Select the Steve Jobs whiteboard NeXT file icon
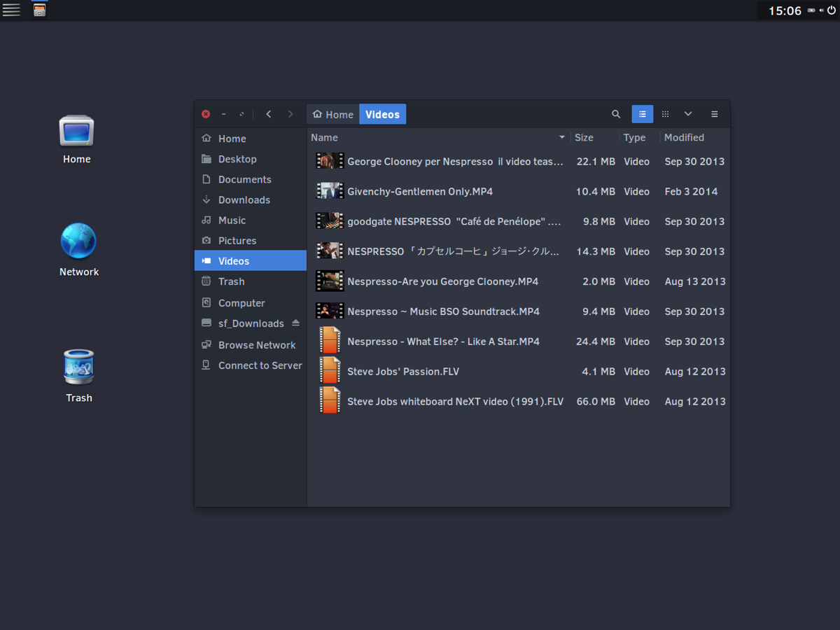This screenshot has width=840, height=630. [330, 401]
